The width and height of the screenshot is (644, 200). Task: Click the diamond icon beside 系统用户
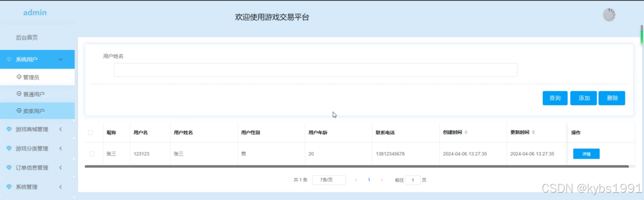coord(9,59)
